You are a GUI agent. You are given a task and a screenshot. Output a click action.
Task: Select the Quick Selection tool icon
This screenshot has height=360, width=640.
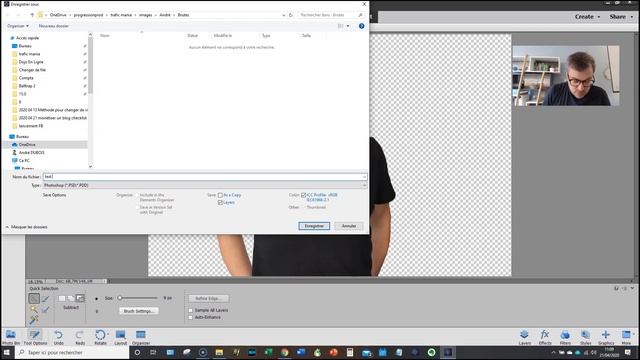[34, 299]
